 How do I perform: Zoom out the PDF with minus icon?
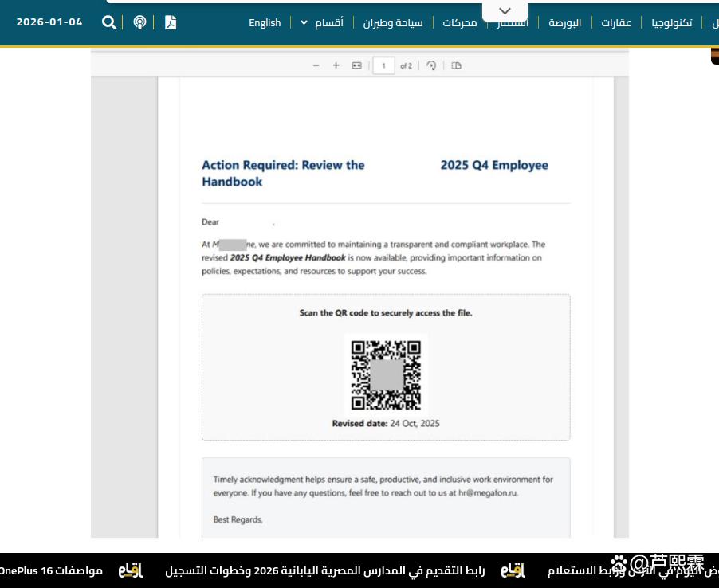coord(316,65)
